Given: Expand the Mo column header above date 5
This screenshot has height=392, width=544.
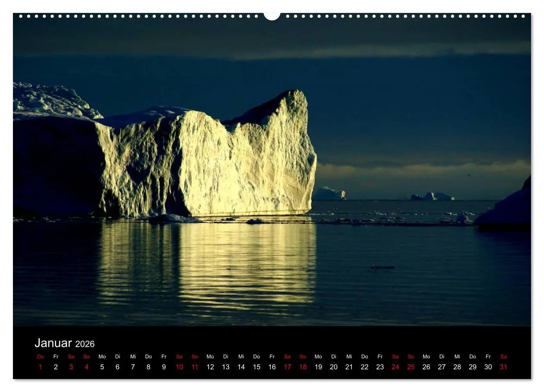Looking at the screenshot, I should (x=101, y=357).
